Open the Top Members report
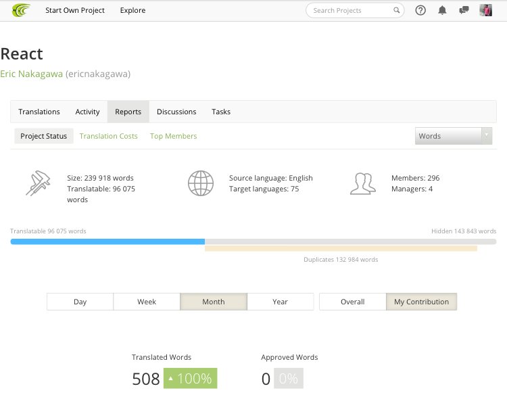Viewport: 507px width, 420px height. click(173, 136)
